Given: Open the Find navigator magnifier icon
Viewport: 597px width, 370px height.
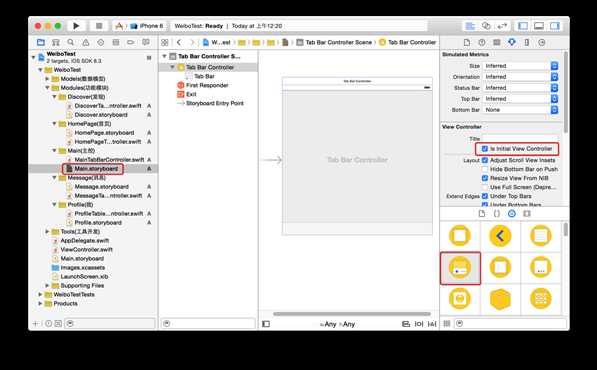Looking at the screenshot, I should [x=70, y=42].
